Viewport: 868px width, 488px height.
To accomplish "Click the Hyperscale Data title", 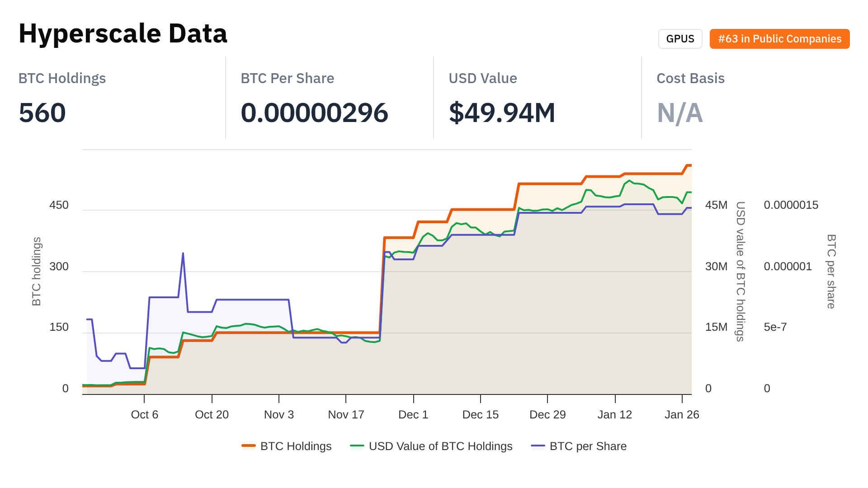I will tap(123, 33).
